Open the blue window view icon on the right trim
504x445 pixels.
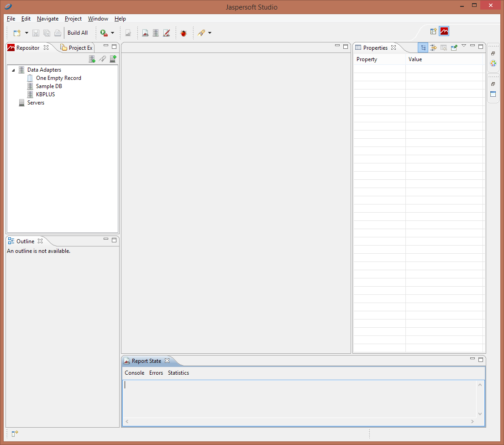tap(493, 94)
